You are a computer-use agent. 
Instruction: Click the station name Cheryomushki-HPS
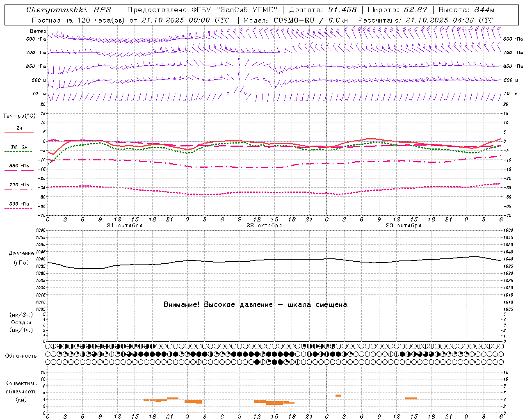coord(68,10)
